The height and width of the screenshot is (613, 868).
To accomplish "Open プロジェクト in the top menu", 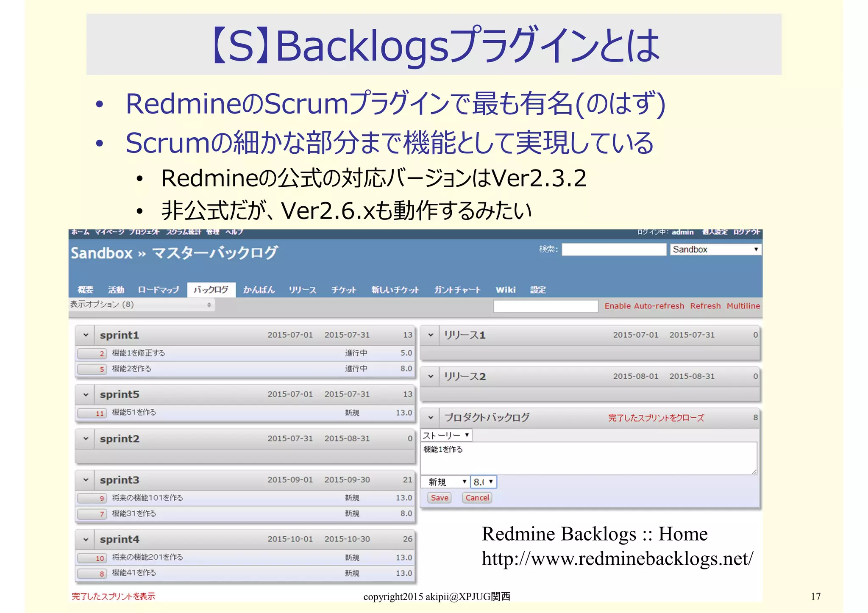I will click(x=144, y=232).
